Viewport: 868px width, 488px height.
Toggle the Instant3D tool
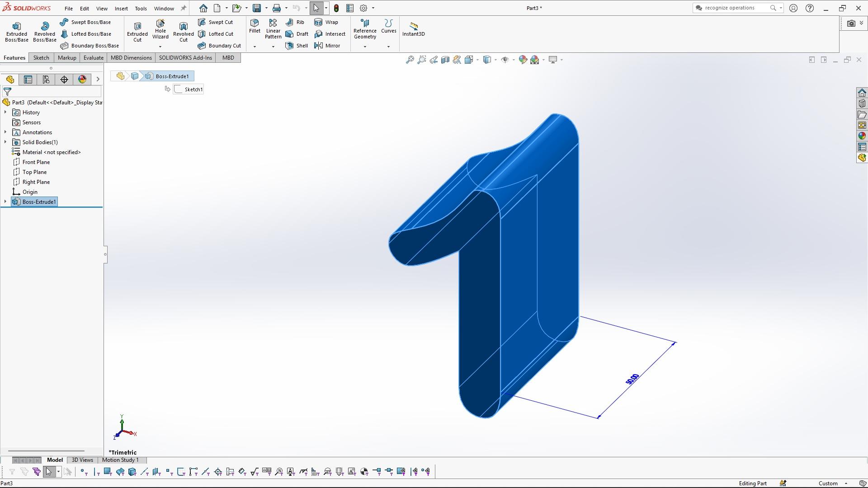click(x=413, y=29)
